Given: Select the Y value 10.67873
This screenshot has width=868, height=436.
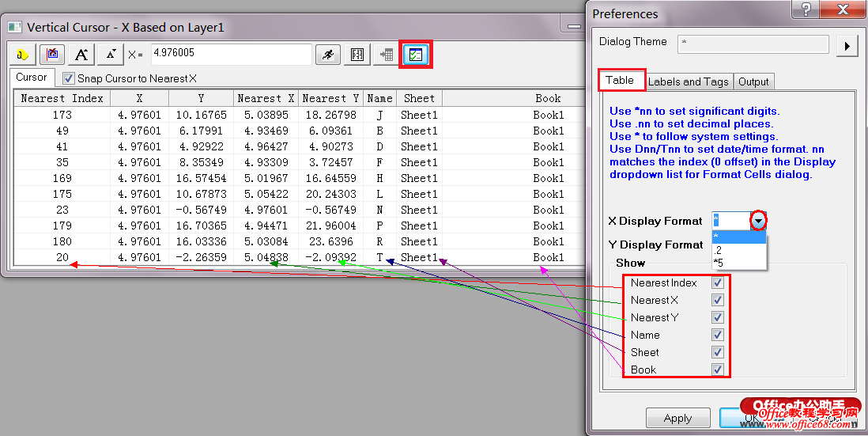Looking at the screenshot, I should tap(201, 194).
